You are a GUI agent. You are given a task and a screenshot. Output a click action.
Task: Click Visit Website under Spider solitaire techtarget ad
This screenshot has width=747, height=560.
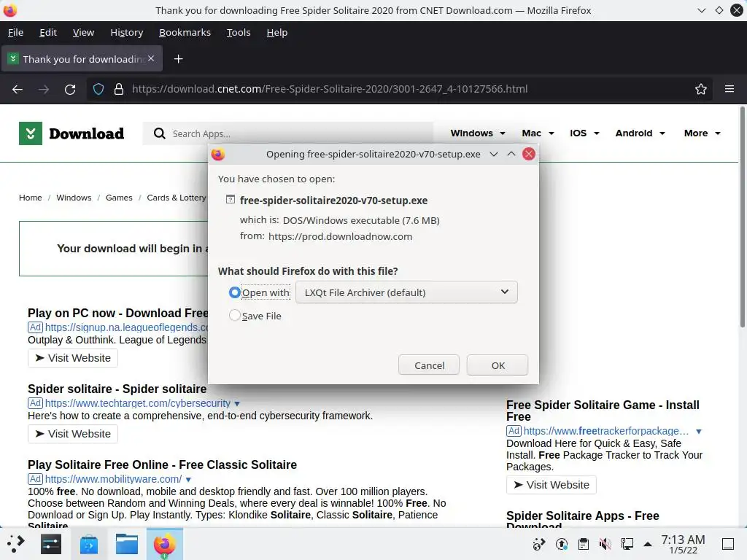tap(73, 434)
